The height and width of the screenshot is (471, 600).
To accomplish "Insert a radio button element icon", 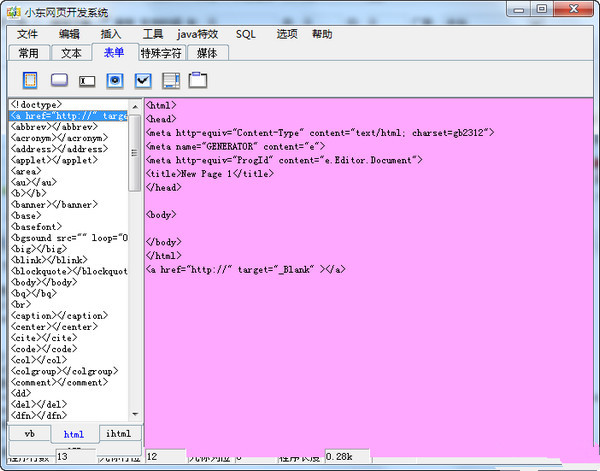I will [114, 80].
